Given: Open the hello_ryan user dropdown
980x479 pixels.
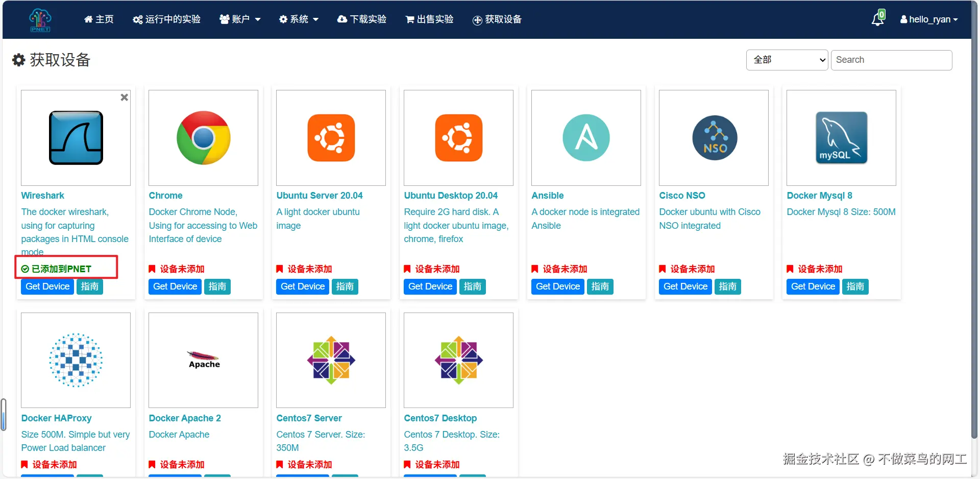Looking at the screenshot, I should tap(929, 19).
